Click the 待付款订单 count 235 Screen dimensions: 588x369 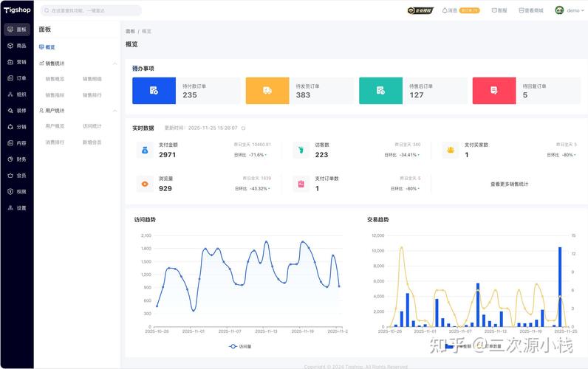pyautogui.click(x=190, y=95)
